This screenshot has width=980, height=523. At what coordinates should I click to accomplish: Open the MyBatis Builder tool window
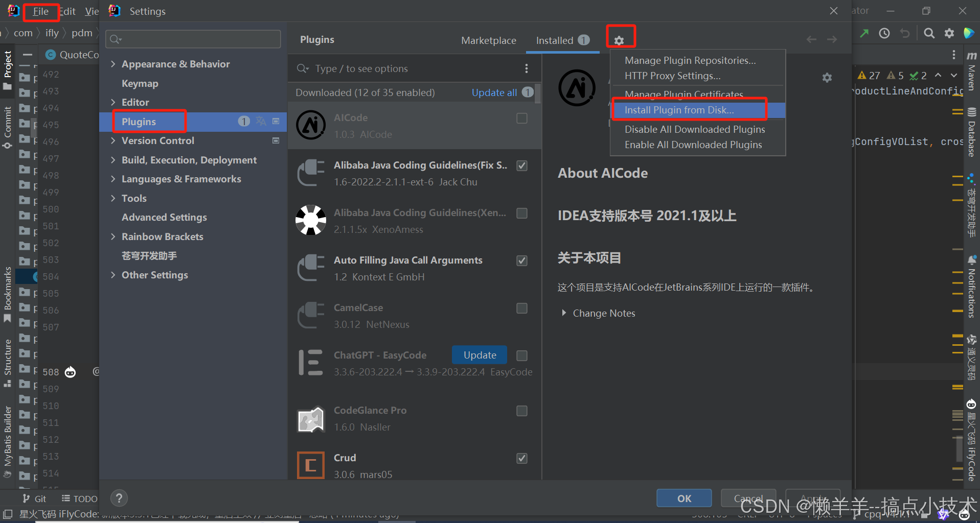tap(7, 442)
